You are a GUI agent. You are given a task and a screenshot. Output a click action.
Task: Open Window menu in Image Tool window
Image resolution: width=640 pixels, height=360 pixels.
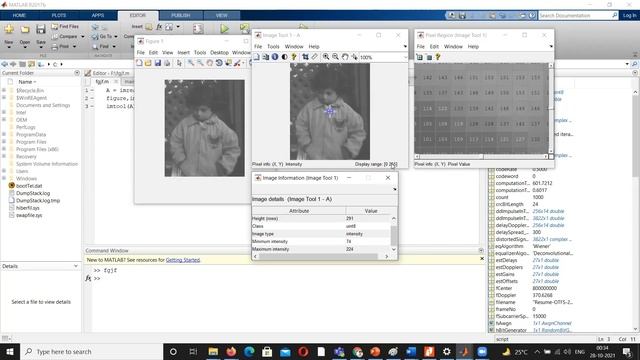pos(294,47)
